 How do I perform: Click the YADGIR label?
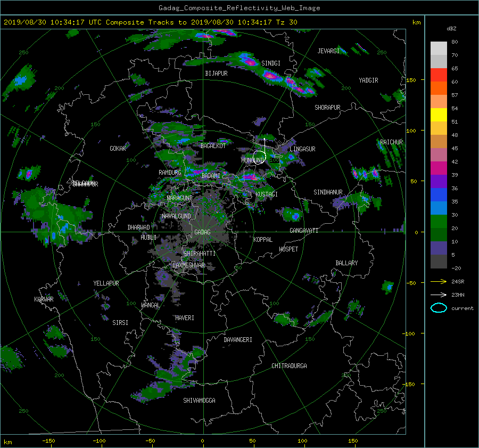point(368,80)
